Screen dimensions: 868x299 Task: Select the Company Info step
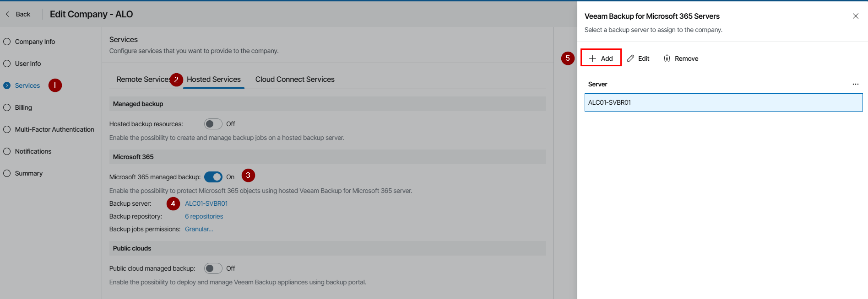(29, 42)
